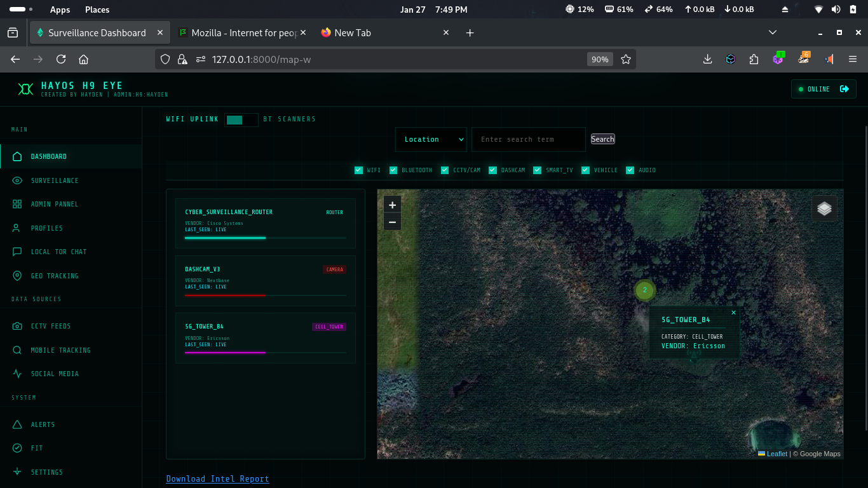Click the ONLINE status button
The height and width of the screenshot is (488, 868).
pyautogui.click(x=824, y=89)
